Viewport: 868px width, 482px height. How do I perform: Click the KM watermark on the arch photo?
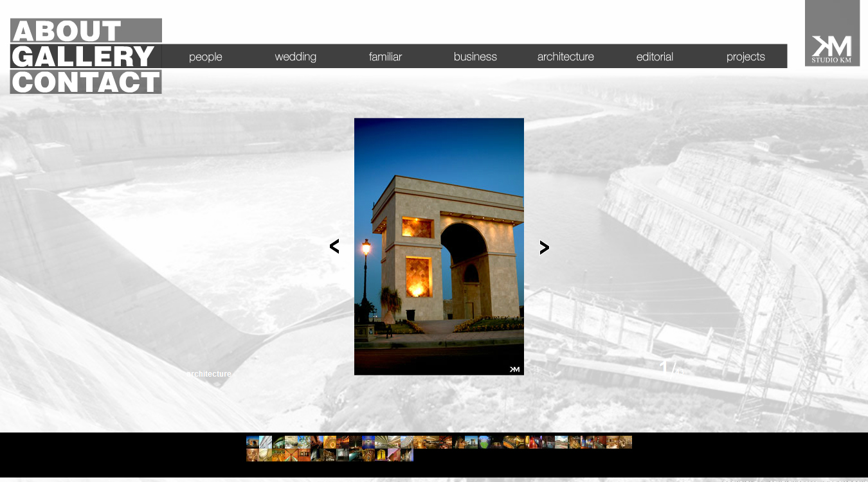(x=514, y=369)
